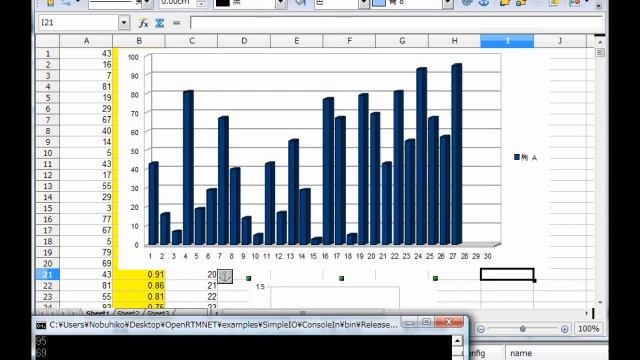
Task: Click the window split handle above scrollbar
Action: click(x=600, y=36)
